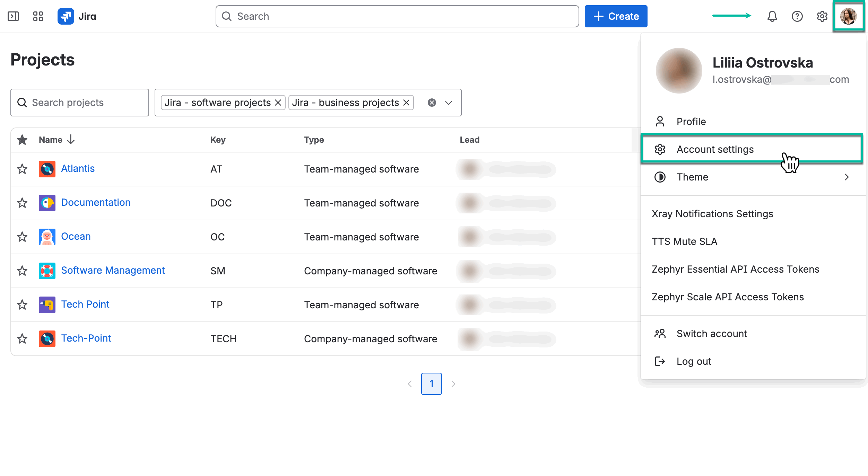868x476 pixels.
Task: Expand the project filter dropdown chevron
Action: tap(449, 103)
